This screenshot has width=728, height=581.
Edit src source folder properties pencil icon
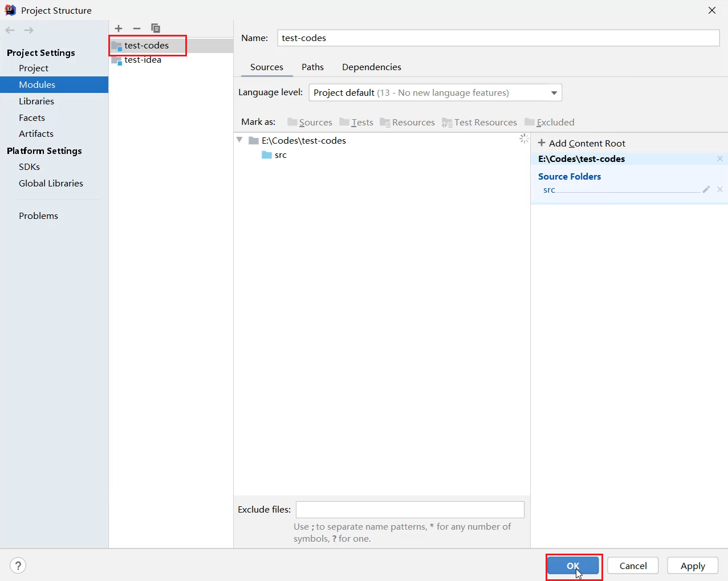(x=706, y=189)
